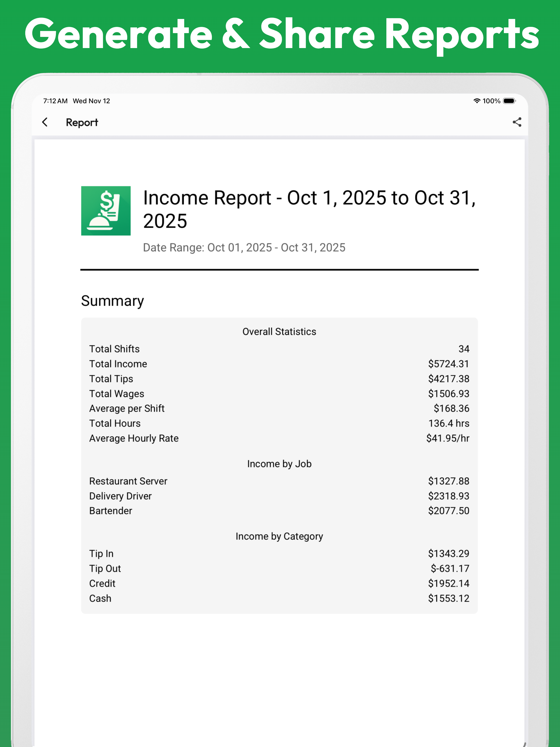560x747 pixels.
Task: Click the Summary section heading
Action: pyautogui.click(x=112, y=300)
